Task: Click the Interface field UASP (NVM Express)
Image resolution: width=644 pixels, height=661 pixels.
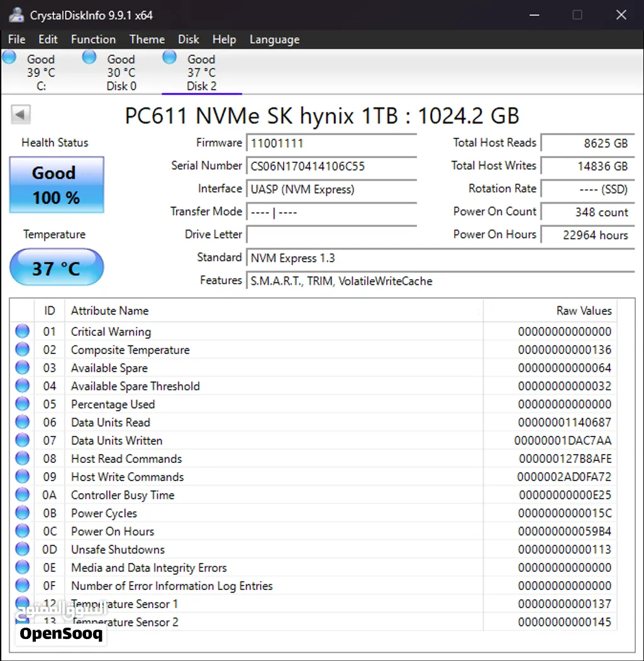Action: [x=331, y=189]
